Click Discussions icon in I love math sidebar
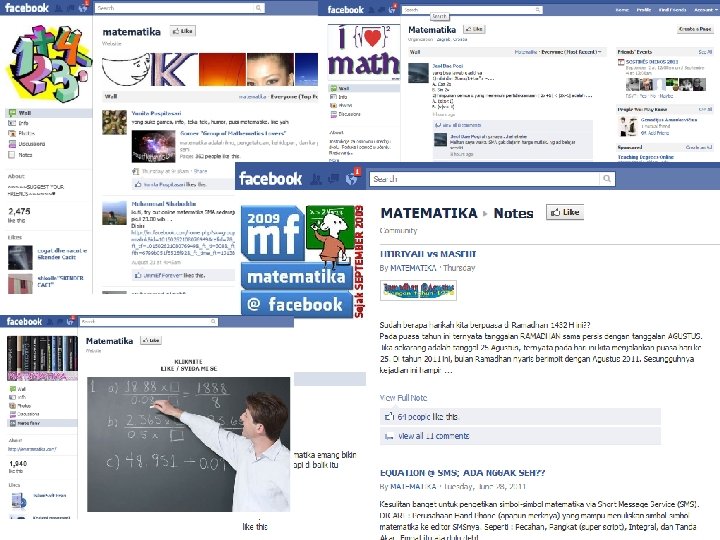The height and width of the screenshot is (540, 720). (x=334, y=114)
